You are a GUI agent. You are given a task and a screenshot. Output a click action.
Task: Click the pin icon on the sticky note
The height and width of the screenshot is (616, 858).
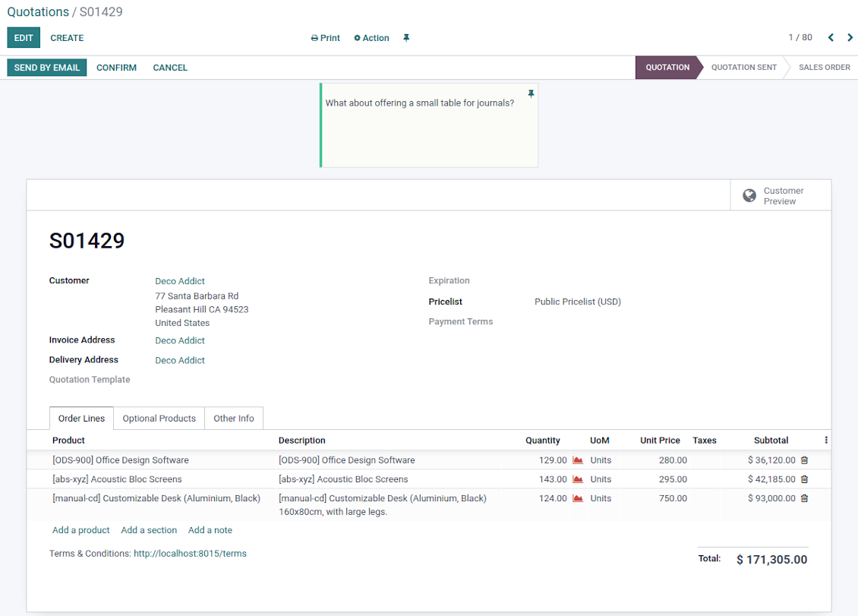pos(531,93)
